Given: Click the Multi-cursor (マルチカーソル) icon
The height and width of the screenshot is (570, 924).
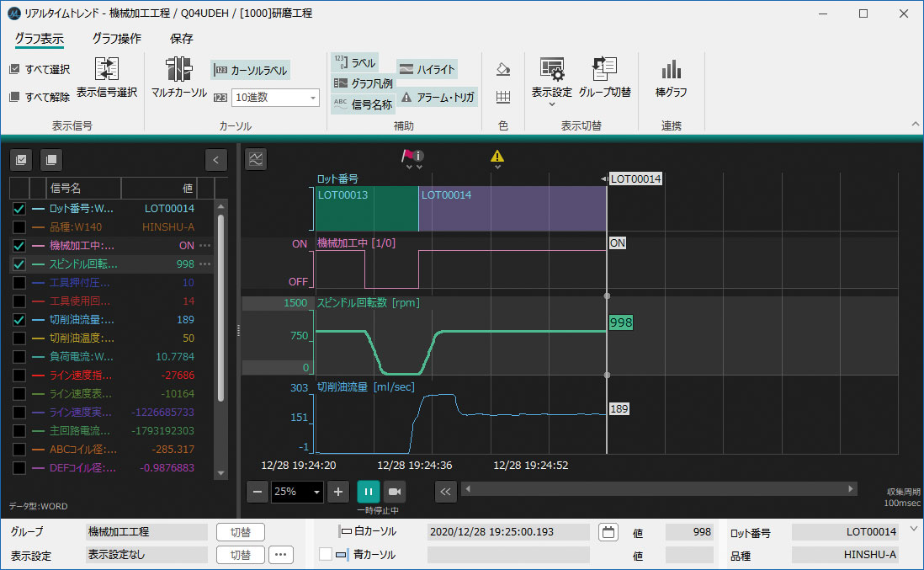Looking at the screenshot, I should 178,70.
